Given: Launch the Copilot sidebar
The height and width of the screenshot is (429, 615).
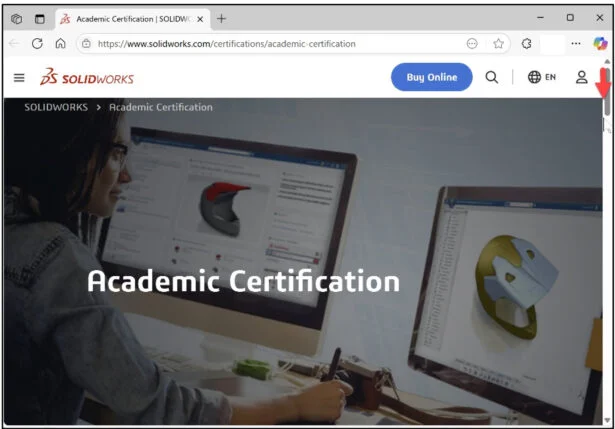Looking at the screenshot, I should pos(600,43).
